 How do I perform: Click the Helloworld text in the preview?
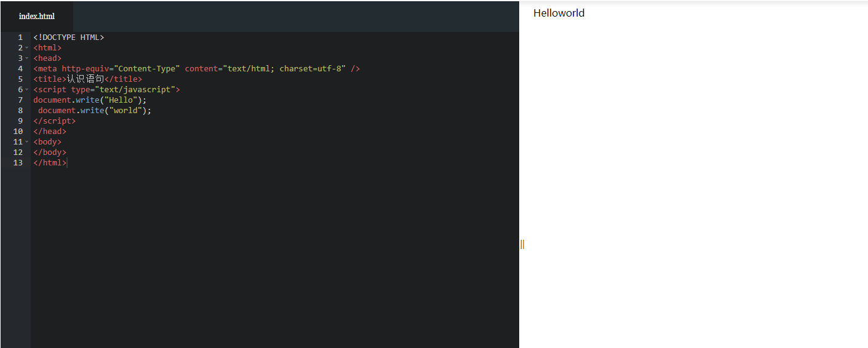[559, 13]
